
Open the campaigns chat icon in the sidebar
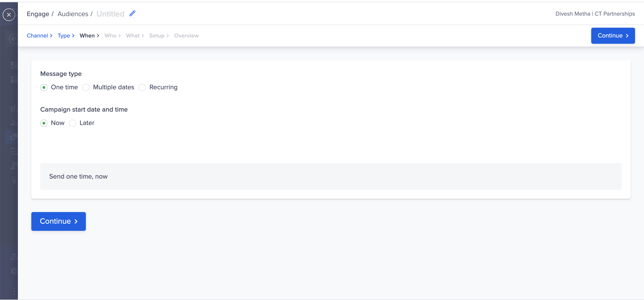coord(14,137)
